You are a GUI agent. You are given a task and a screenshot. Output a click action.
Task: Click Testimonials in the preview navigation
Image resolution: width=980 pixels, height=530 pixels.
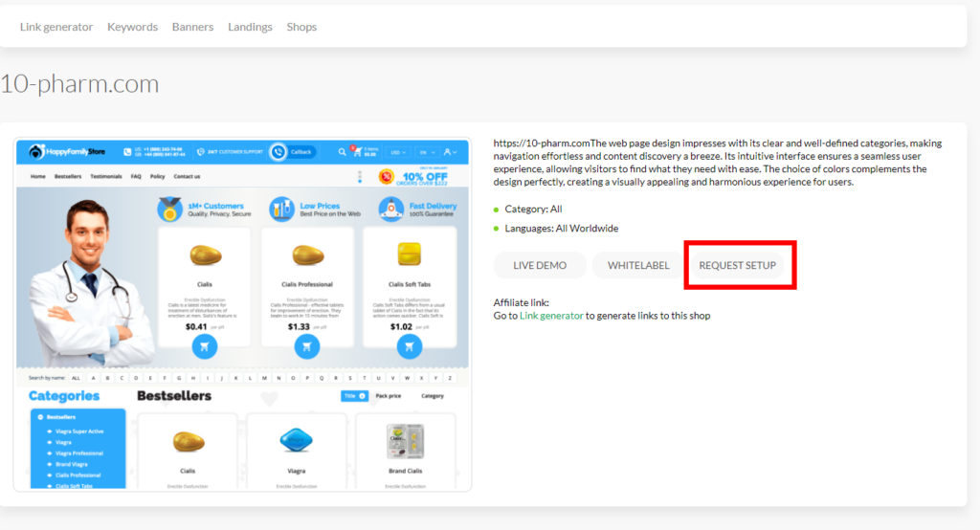[x=106, y=176]
